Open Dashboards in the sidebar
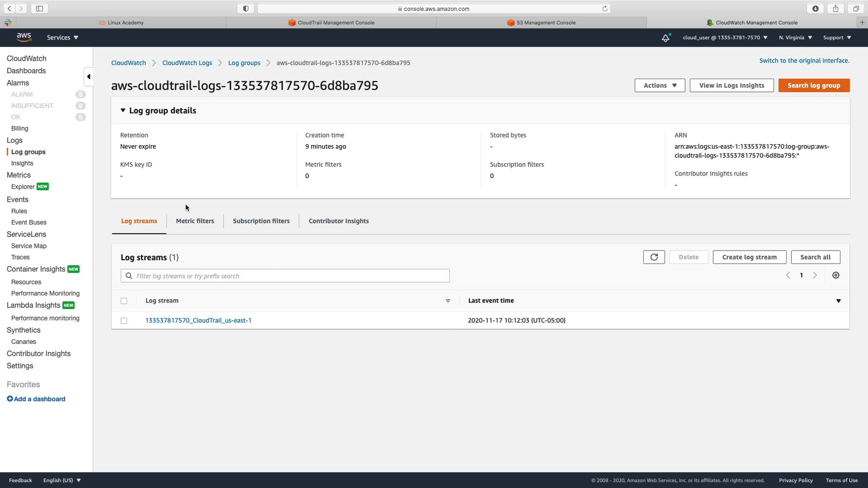 pyautogui.click(x=26, y=71)
